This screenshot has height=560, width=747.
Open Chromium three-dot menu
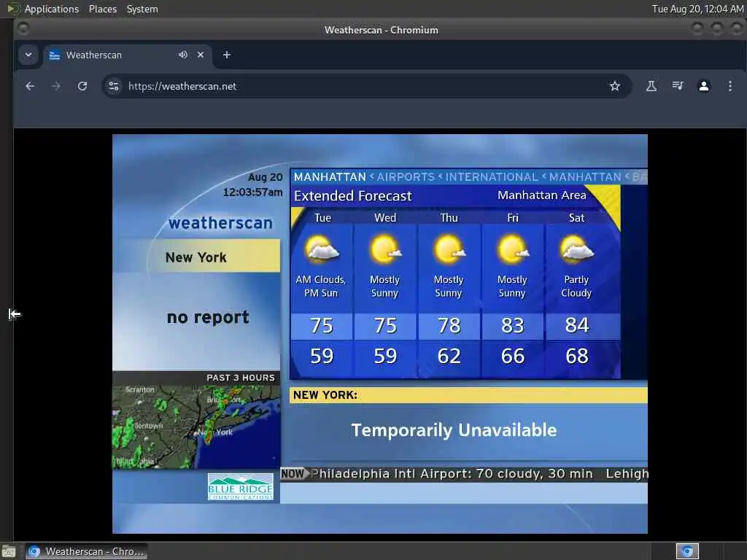coord(729,86)
